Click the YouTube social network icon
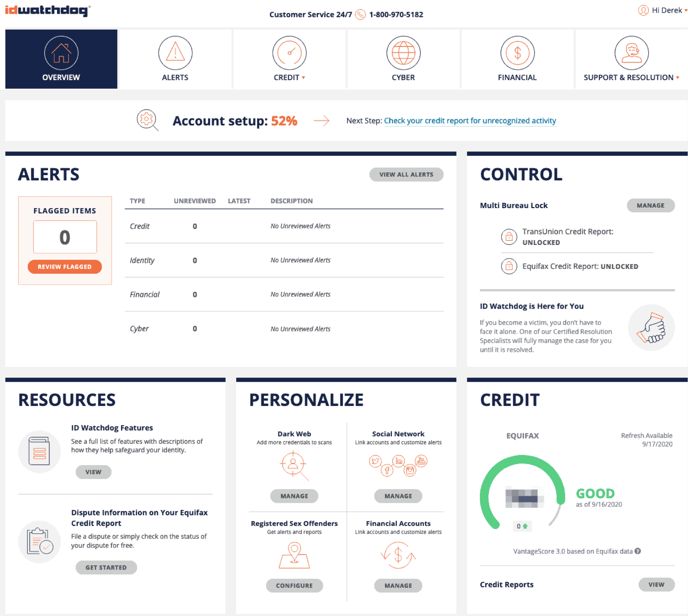 point(421,461)
